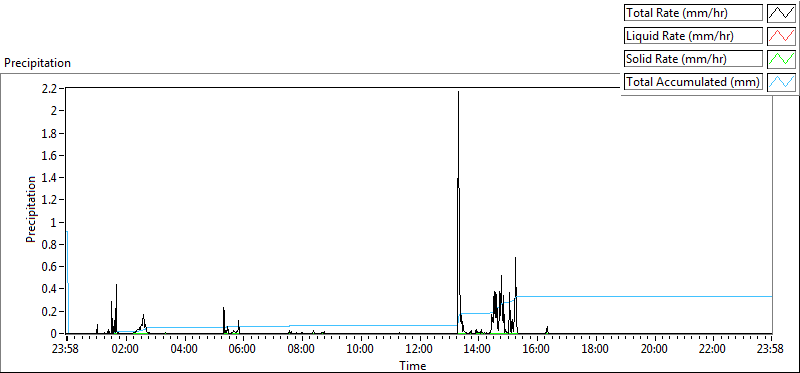Click the Total Rate black line icon
The height and width of the screenshot is (373, 800).
click(x=781, y=13)
